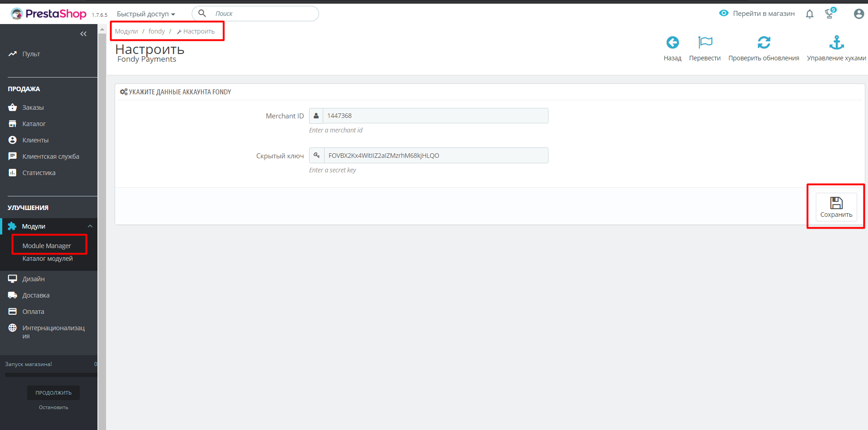868x430 pixels.
Task: Open the user profile avatar
Action: click(x=858, y=14)
